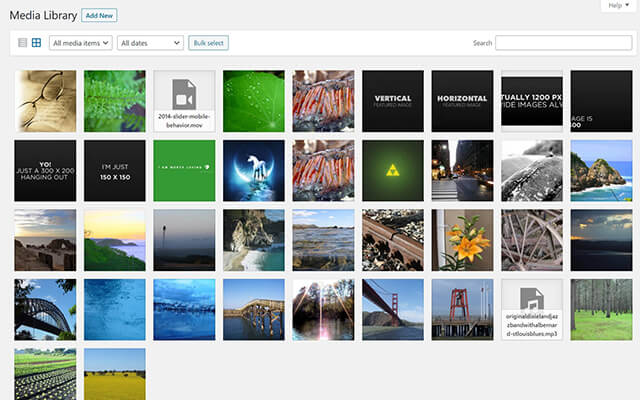640x400 pixels.
Task: Select the reading glasses on paper image
Action: pyautogui.click(x=45, y=101)
